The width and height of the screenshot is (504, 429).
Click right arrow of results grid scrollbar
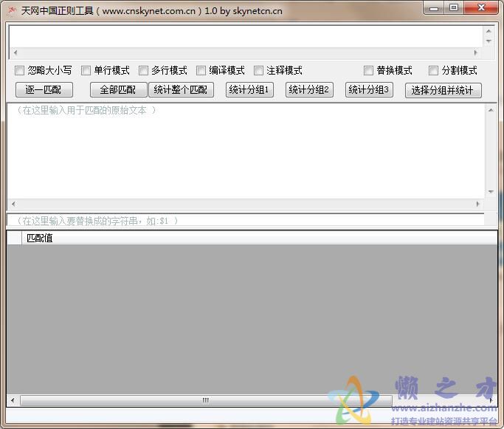[491, 400]
